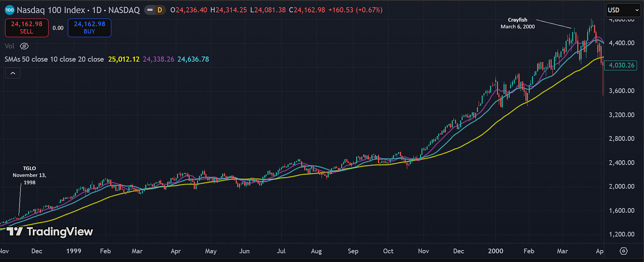Select the 0.00 spread value
This screenshot has width=644, height=262.
point(58,27)
